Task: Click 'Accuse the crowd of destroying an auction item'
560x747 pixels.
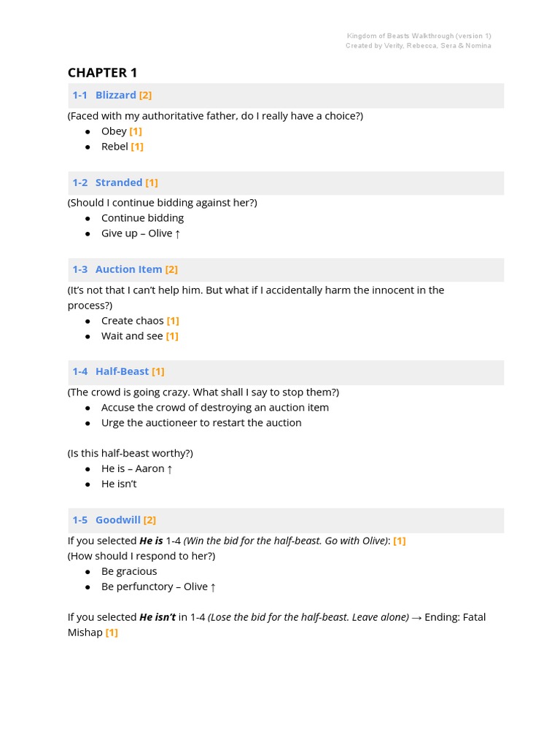Action: tap(214, 407)
